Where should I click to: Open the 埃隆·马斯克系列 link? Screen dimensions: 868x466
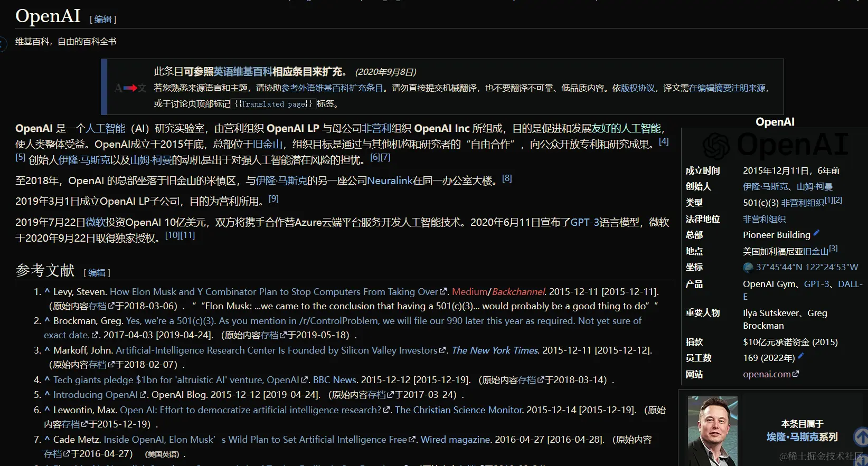coord(802,437)
